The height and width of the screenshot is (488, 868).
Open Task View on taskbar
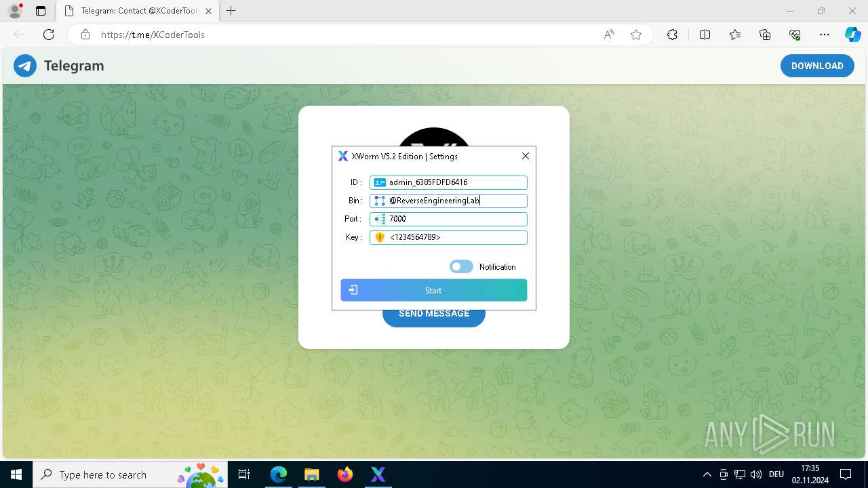(244, 474)
